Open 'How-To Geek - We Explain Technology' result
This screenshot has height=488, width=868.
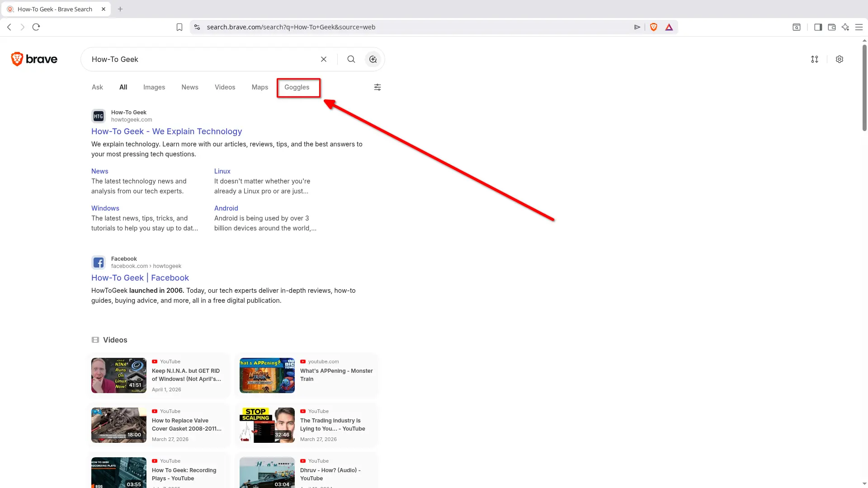167,131
